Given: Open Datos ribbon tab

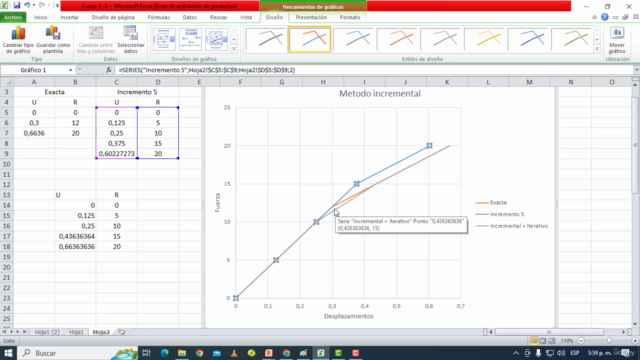Looking at the screenshot, I should (190, 18).
